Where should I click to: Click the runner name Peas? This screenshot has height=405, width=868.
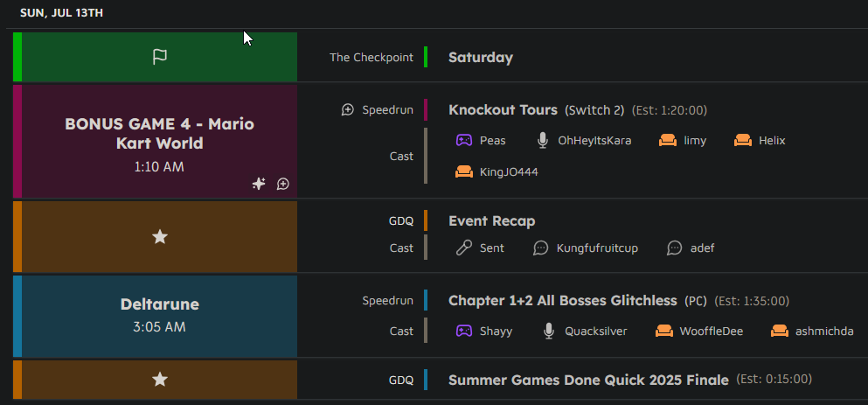[x=493, y=141]
